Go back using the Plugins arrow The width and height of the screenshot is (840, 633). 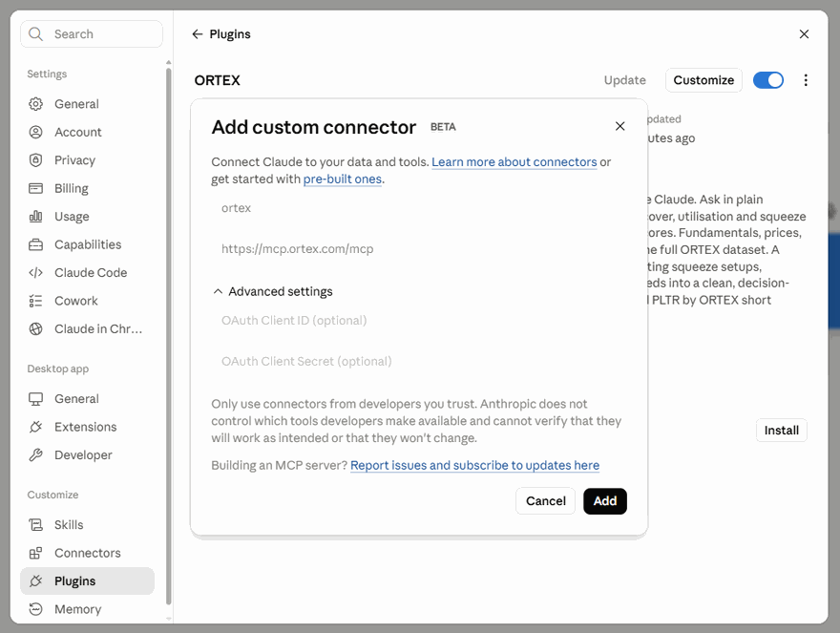[x=198, y=33]
